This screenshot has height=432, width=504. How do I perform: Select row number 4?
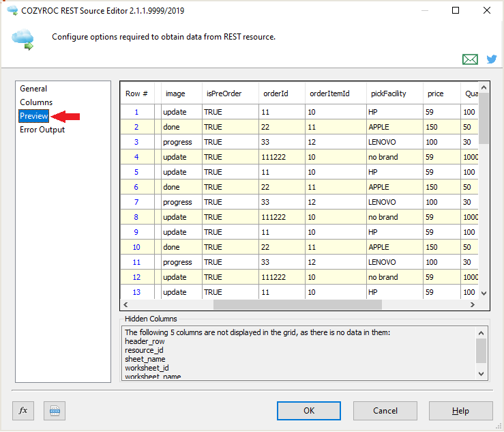pos(136,157)
